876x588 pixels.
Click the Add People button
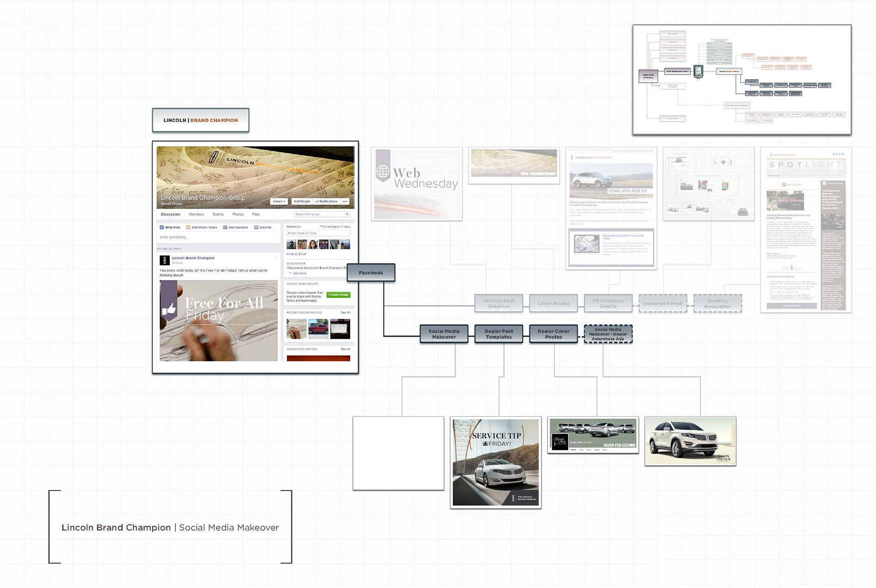[302, 201]
